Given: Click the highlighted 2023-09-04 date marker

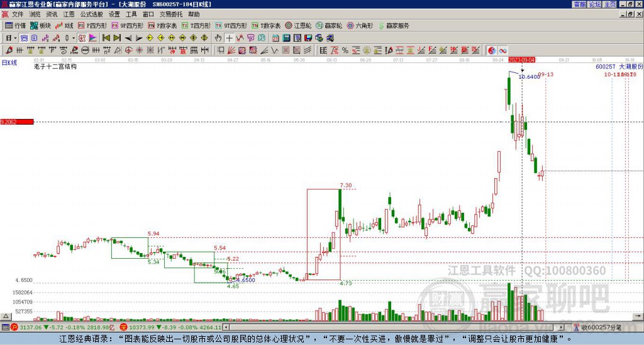Looking at the screenshot, I should click(521, 60).
